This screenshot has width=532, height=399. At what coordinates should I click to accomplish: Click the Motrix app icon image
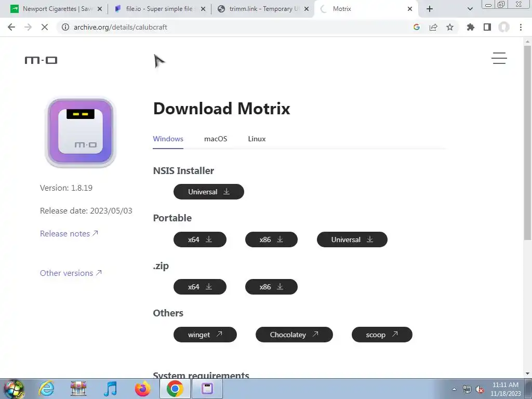(x=81, y=132)
